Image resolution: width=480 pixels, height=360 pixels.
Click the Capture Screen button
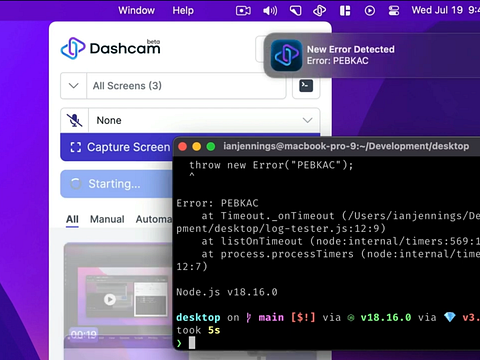117,147
